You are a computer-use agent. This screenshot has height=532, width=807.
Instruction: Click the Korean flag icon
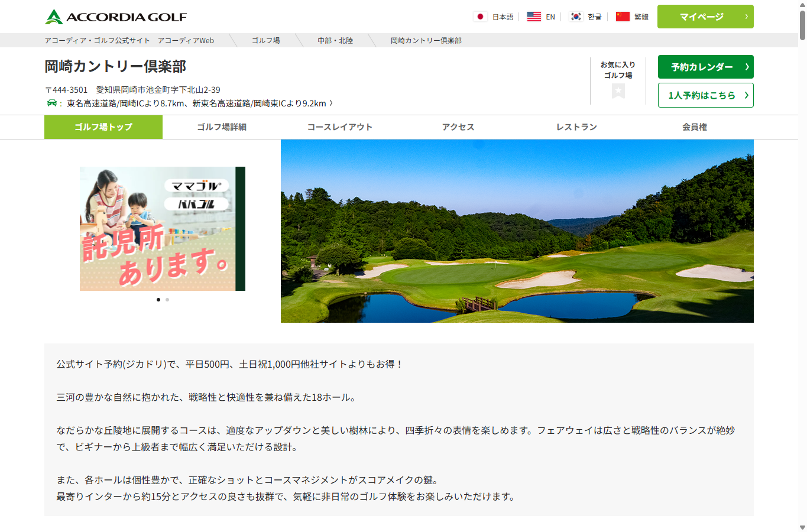576,17
